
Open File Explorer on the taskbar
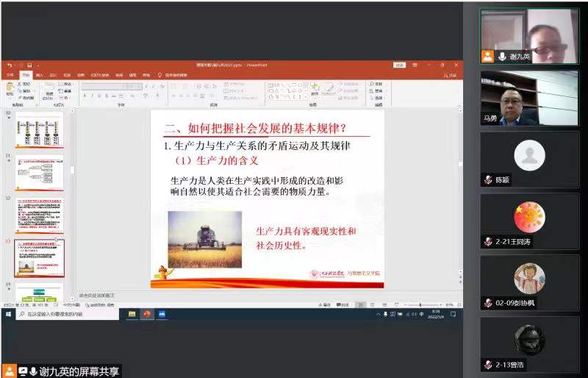(132, 314)
